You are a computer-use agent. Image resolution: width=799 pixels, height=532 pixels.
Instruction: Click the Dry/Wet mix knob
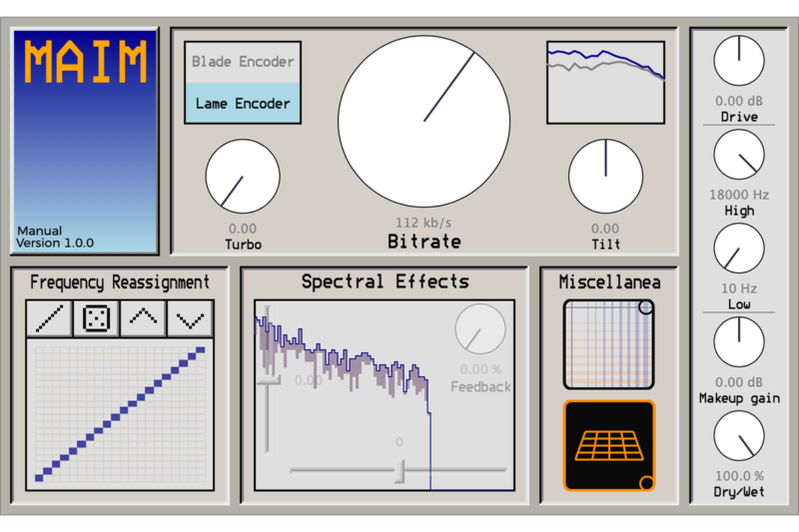tap(739, 436)
